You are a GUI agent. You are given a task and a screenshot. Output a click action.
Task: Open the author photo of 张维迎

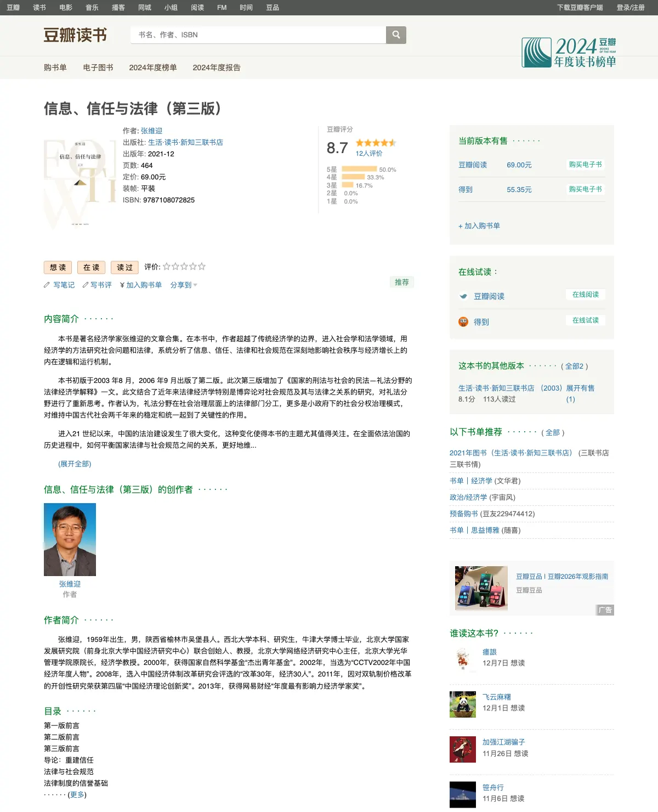[x=70, y=539]
